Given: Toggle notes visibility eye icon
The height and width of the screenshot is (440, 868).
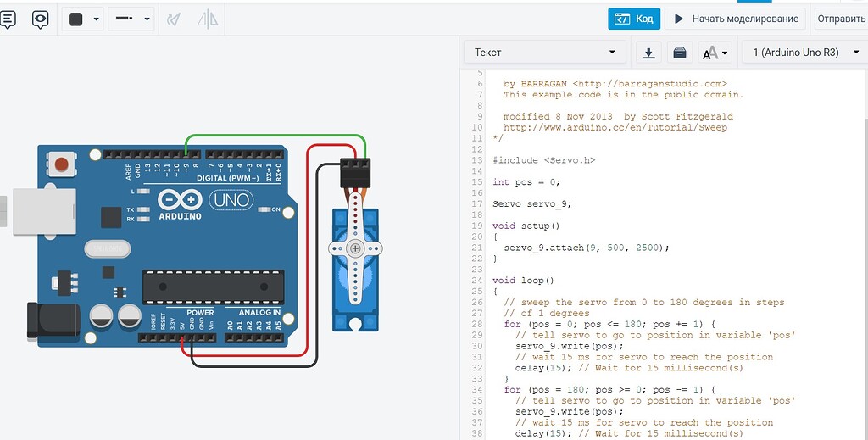Looking at the screenshot, I should [x=40, y=19].
